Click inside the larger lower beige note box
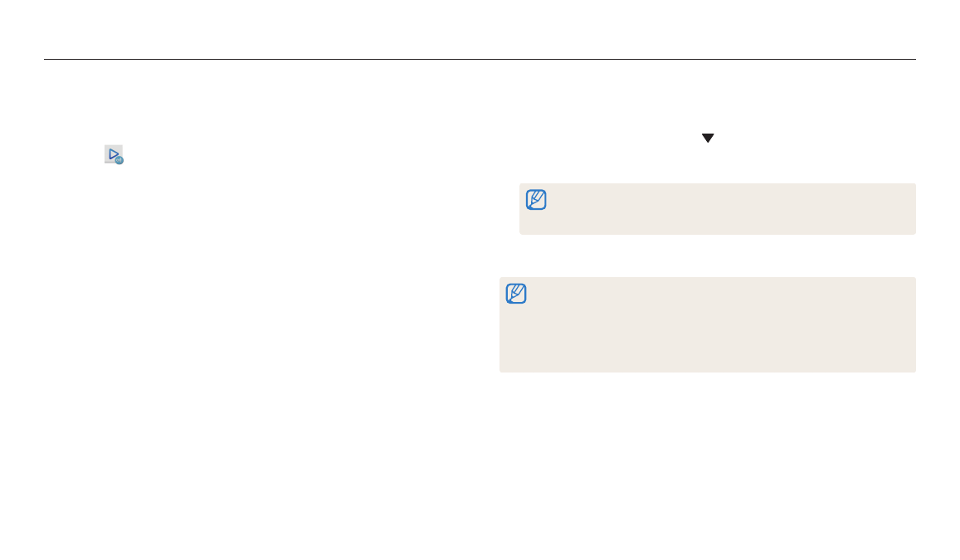 pos(708,324)
